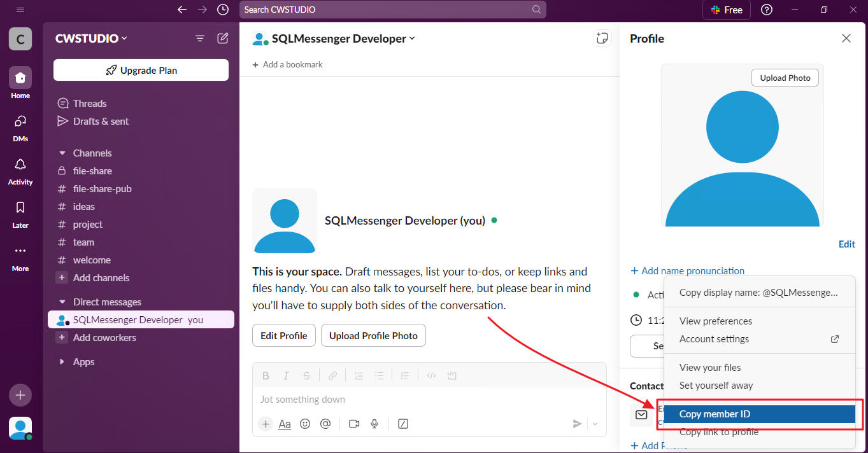Go to Home in the sidebar

[x=20, y=83]
